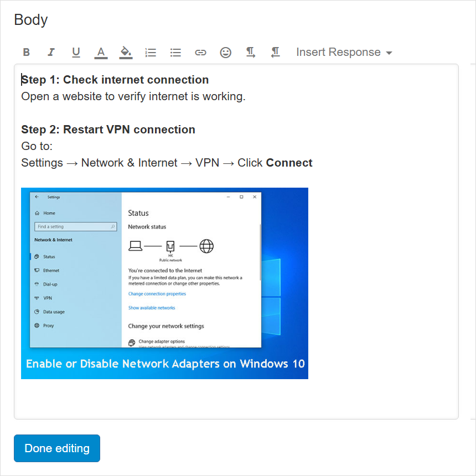
Task: Click the Done editing button
Action: [x=56, y=448]
